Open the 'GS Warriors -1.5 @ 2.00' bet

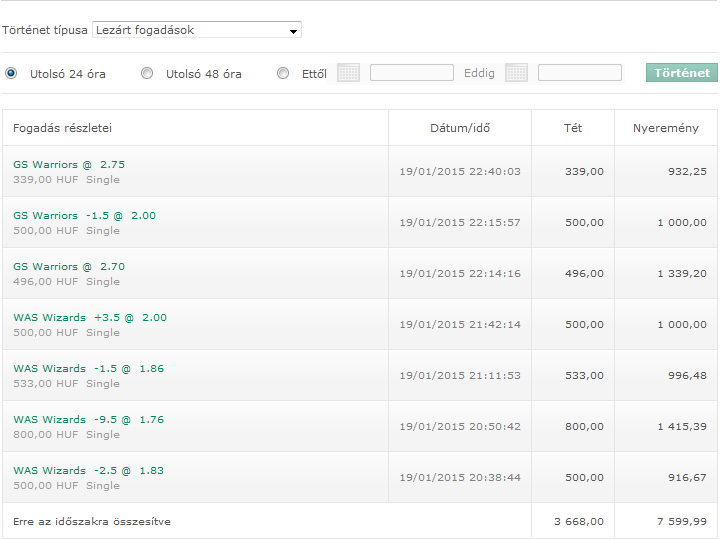click(x=84, y=216)
